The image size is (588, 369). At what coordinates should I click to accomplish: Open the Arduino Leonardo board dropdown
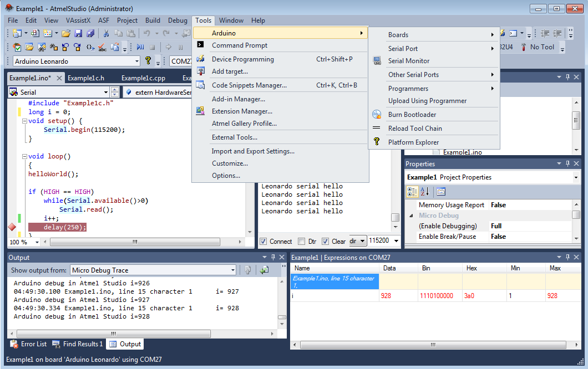pos(137,61)
